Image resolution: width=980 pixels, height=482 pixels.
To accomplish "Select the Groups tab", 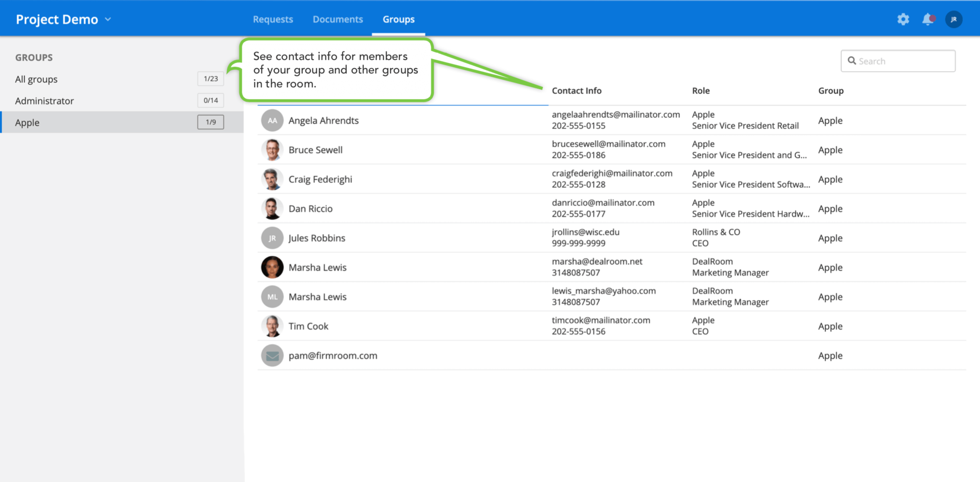I will click(x=398, y=19).
